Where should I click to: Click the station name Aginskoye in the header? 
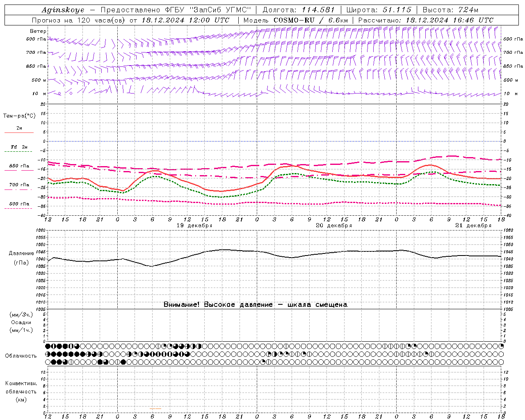click(63, 10)
